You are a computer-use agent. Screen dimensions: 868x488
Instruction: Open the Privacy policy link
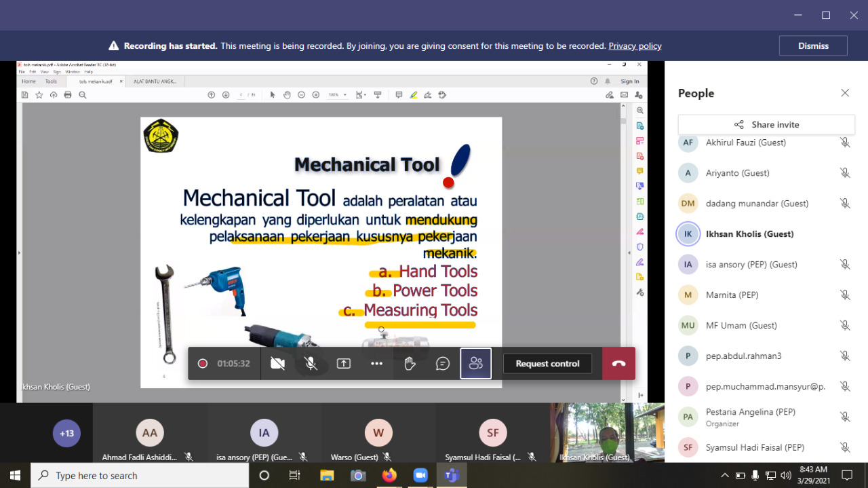coord(635,46)
